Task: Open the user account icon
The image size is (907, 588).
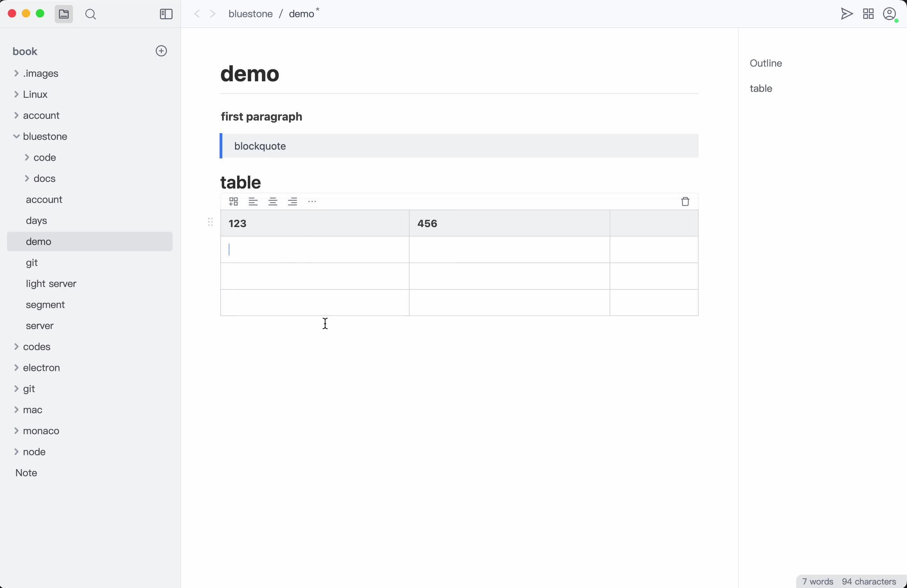Action: pyautogui.click(x=889, y=14)
